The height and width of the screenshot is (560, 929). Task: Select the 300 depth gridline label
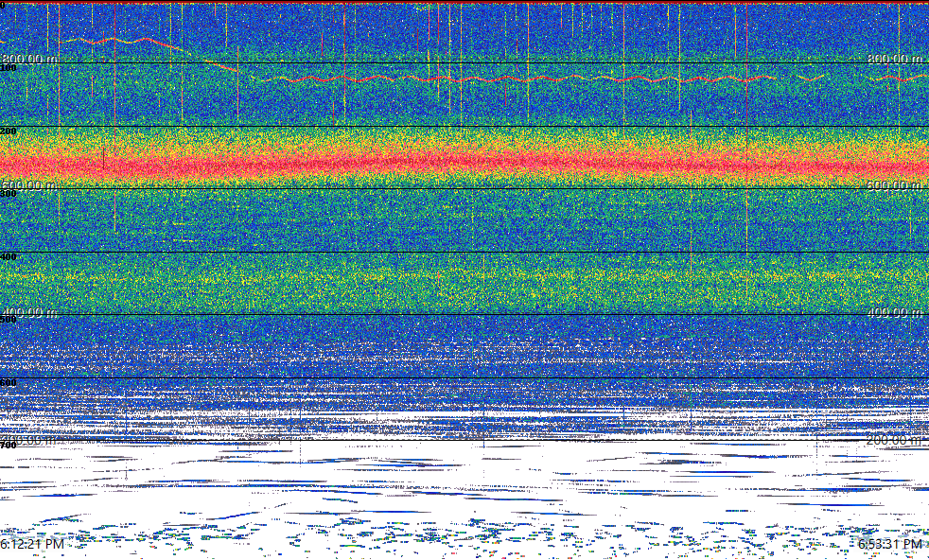(9, 194)
